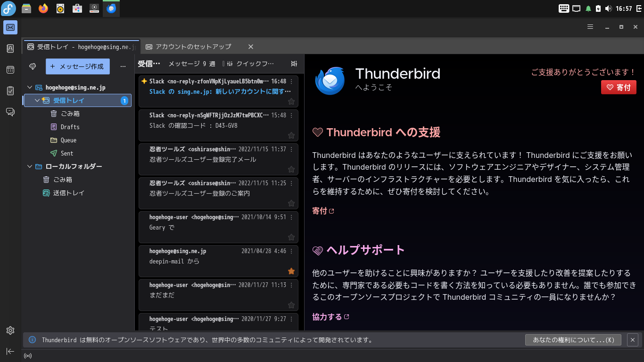Viewport: 644px width, 362px height.
Task: Click the red 寄付 button
Action: click(x=619, y=87)
